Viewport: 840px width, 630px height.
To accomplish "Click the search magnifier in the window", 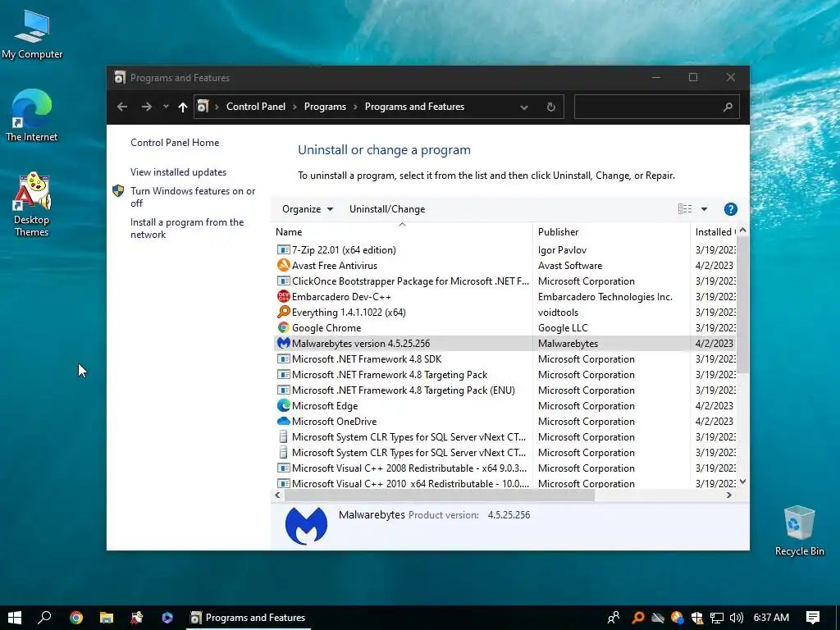I will click(728, 107).
